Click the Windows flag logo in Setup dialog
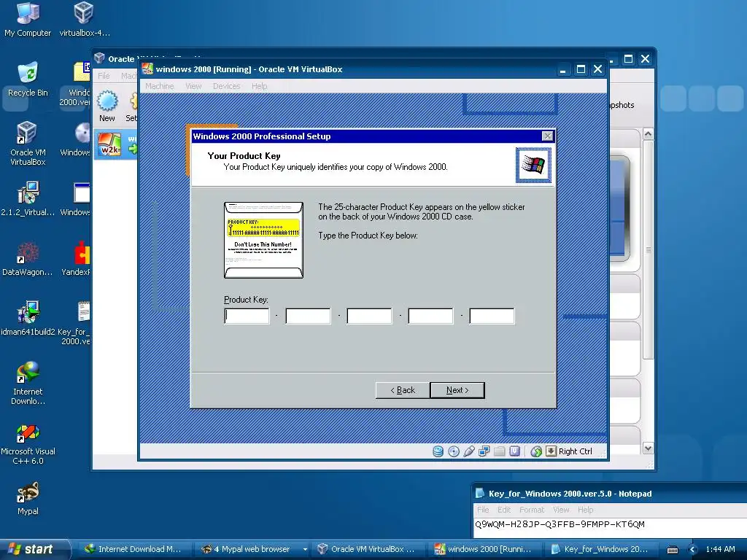Image resolution: width=747 pixels, height=560 pixels. [x=533, y=166]
